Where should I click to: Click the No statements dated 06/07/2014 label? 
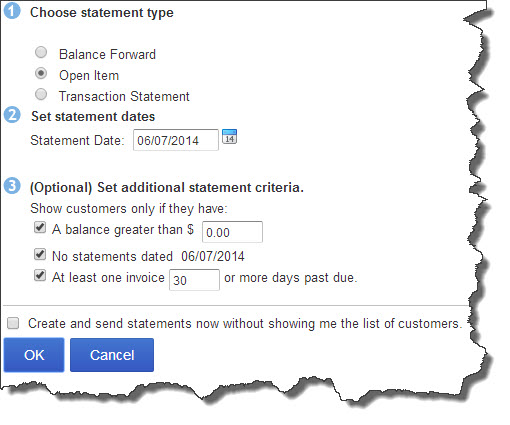[x=148, y=256]
